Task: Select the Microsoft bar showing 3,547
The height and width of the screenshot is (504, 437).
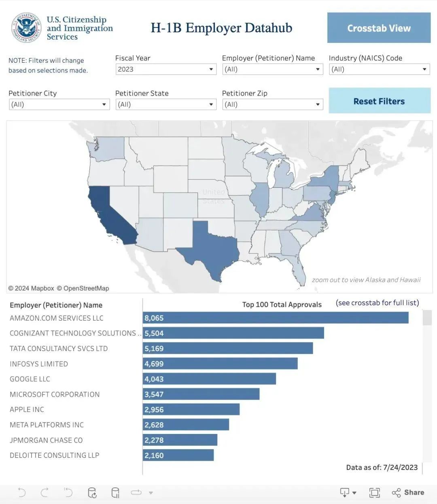Action: click(x=201, y=394)
